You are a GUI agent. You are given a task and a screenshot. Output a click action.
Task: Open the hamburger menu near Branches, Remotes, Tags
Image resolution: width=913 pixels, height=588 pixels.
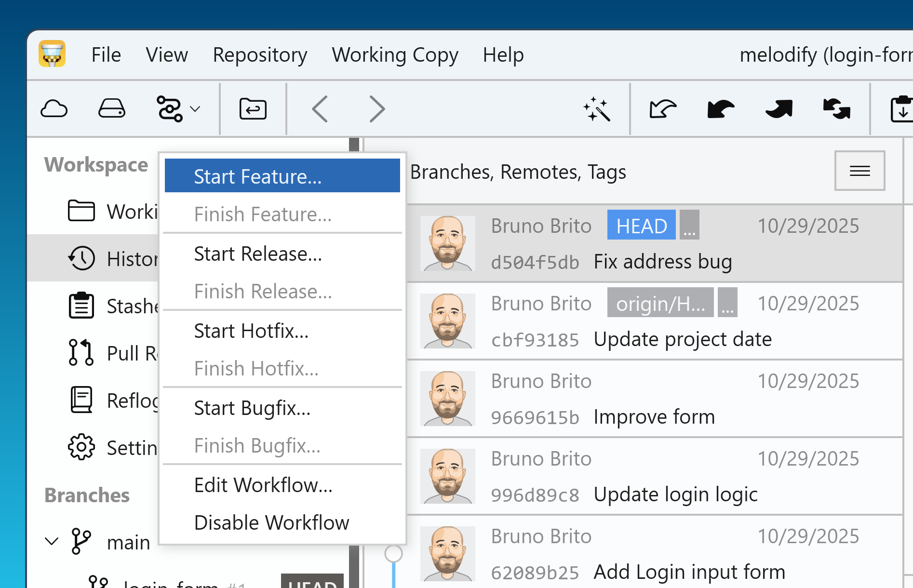tap(859, 171)
